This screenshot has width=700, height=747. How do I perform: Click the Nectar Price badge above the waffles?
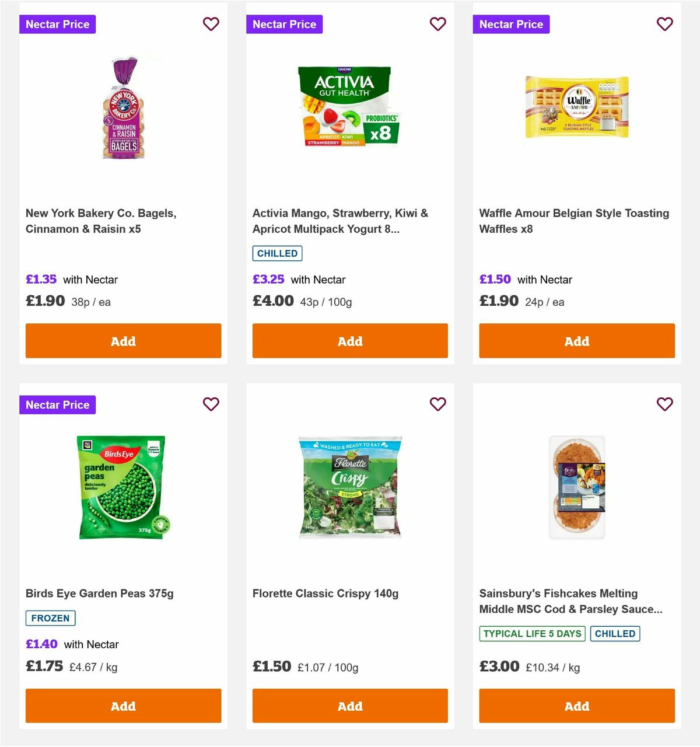point(511,24)
